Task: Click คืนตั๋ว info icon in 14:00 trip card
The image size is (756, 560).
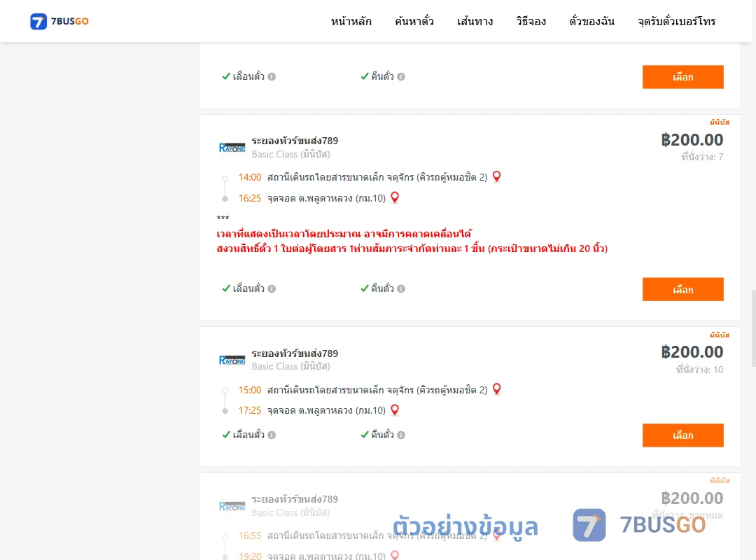Action: 401,289
